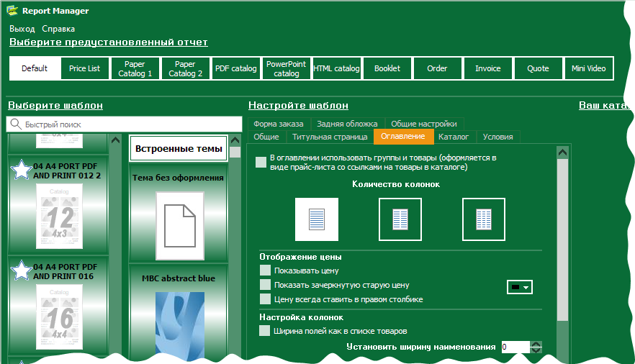635x364 pixels.
Task: Choose the MBC abstract blue theme preview
Action: (180, 326)
